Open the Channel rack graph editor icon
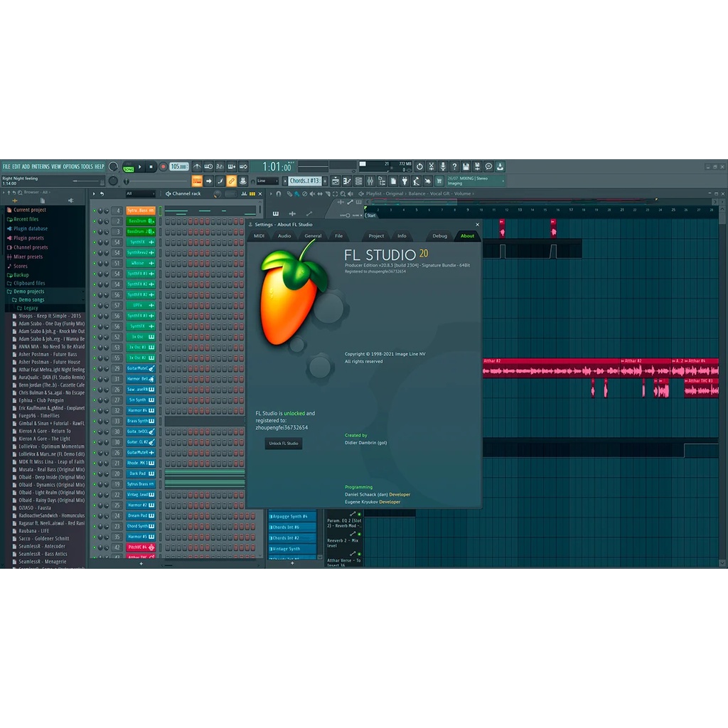Image resolution: width=728 pixels, height=728 pixels. click(x=245, y=193)
